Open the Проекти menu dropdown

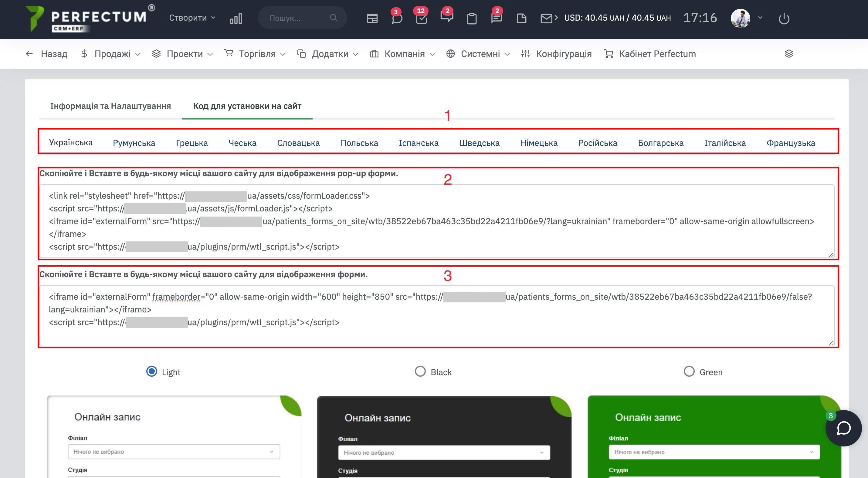(182, 54)
